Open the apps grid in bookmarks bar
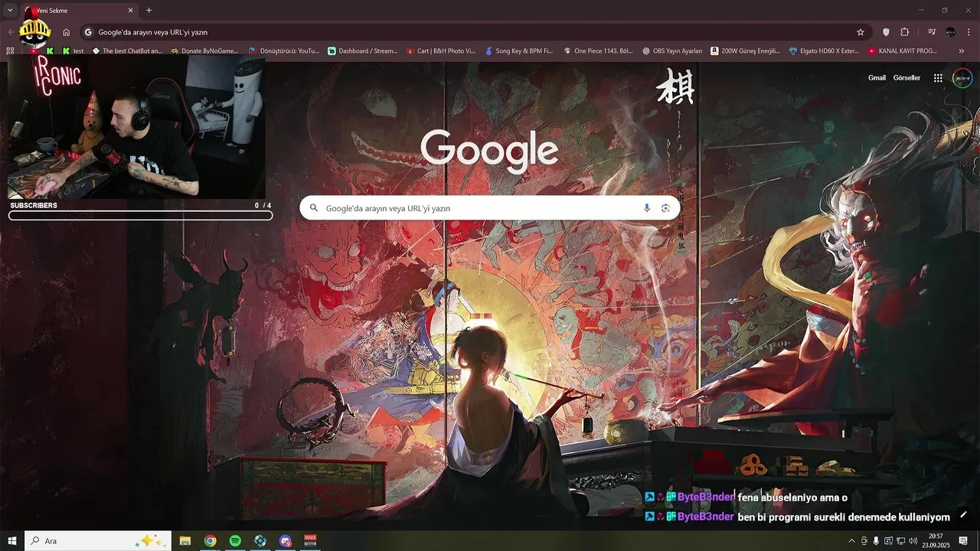This screenshot has width=980, height=551. 10,51
